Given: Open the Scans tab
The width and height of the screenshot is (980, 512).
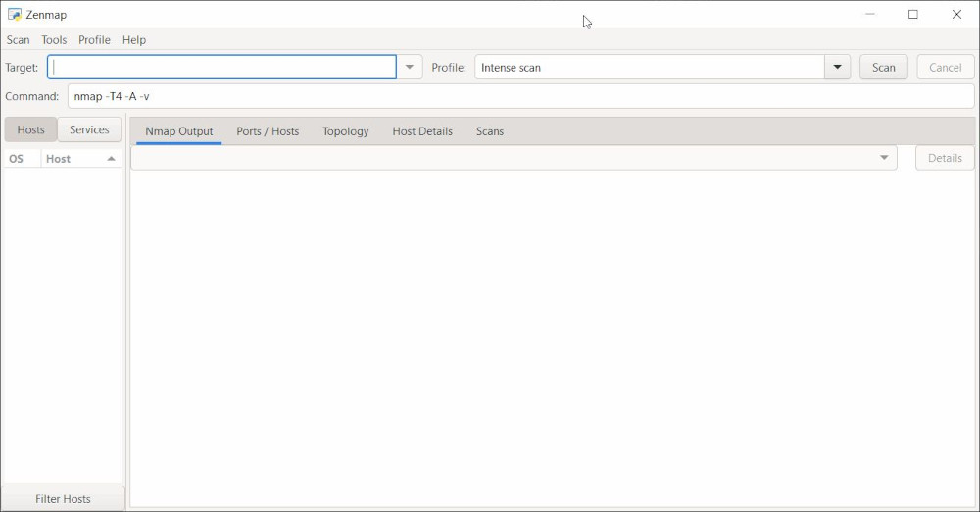Looking at the screenshot, I should [490, 131].
